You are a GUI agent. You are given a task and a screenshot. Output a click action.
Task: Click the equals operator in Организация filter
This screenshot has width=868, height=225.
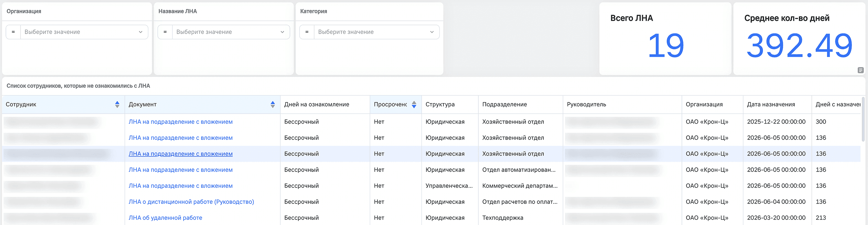[x=13, y=32]
